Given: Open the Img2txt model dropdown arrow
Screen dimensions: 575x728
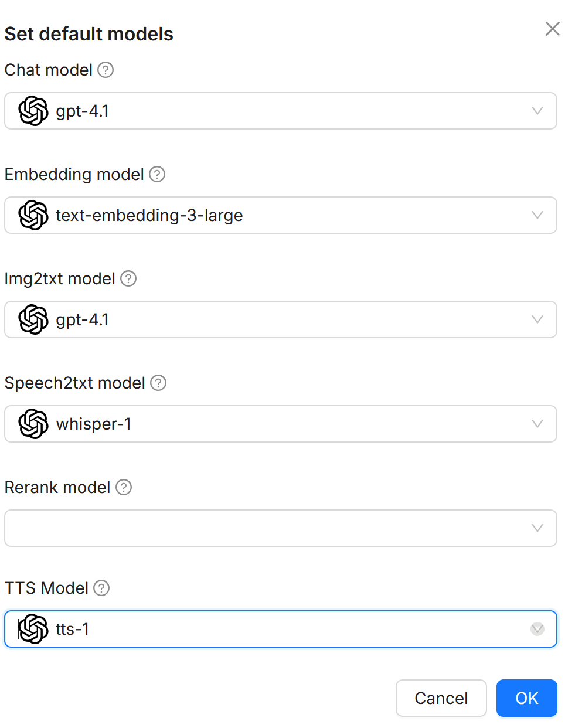Looking at the screenshot, I should point(537,319).
